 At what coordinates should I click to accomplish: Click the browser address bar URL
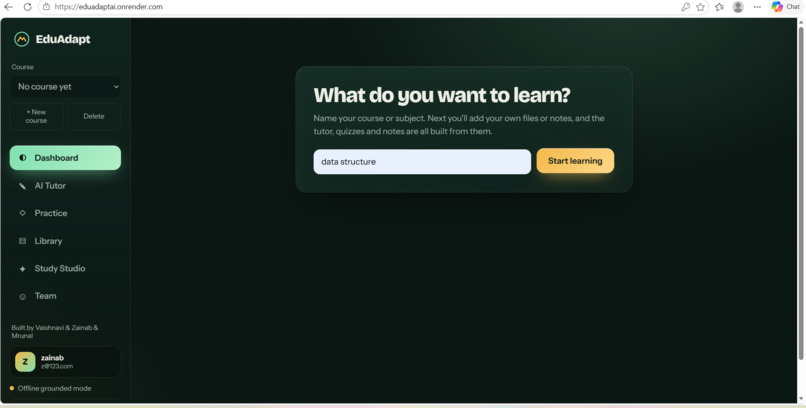108,7
